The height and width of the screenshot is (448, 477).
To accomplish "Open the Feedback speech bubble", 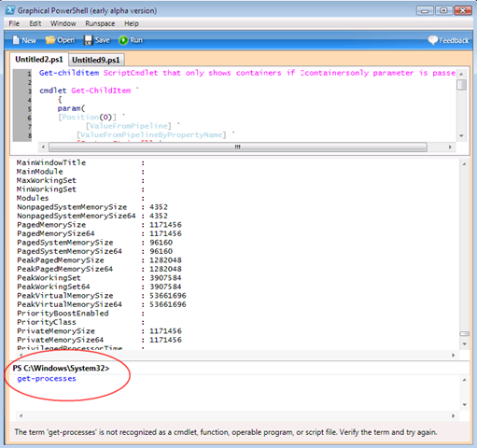I will click(x=433, y=40).
